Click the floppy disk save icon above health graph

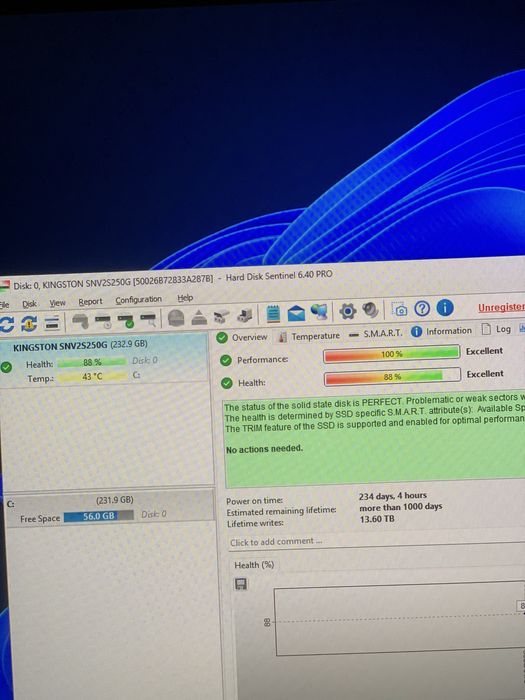[241, 584]
